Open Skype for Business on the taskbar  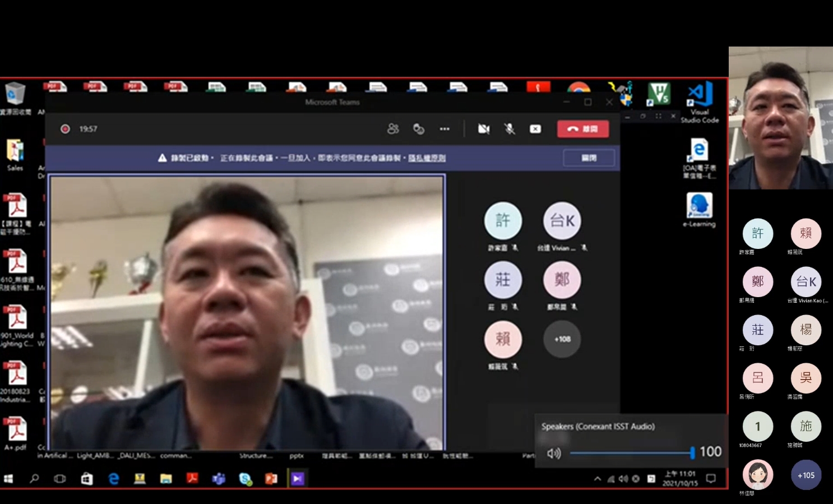(x=245, y=479)
